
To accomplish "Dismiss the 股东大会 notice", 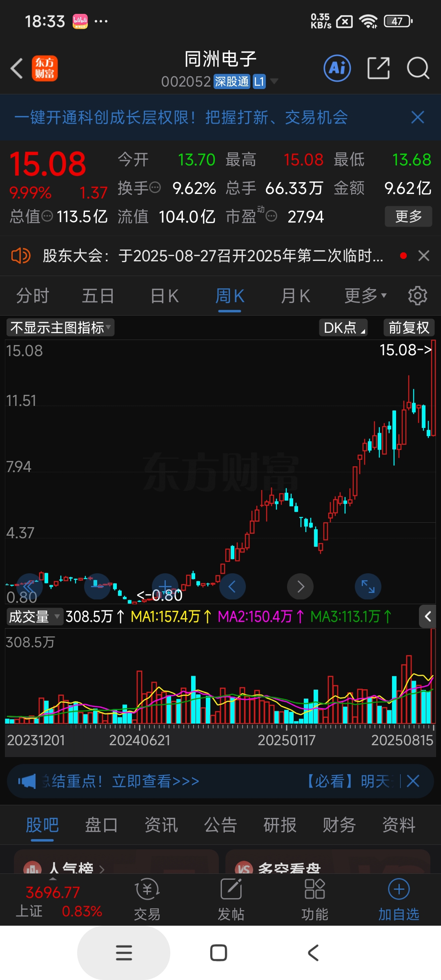I will [424, 256].
